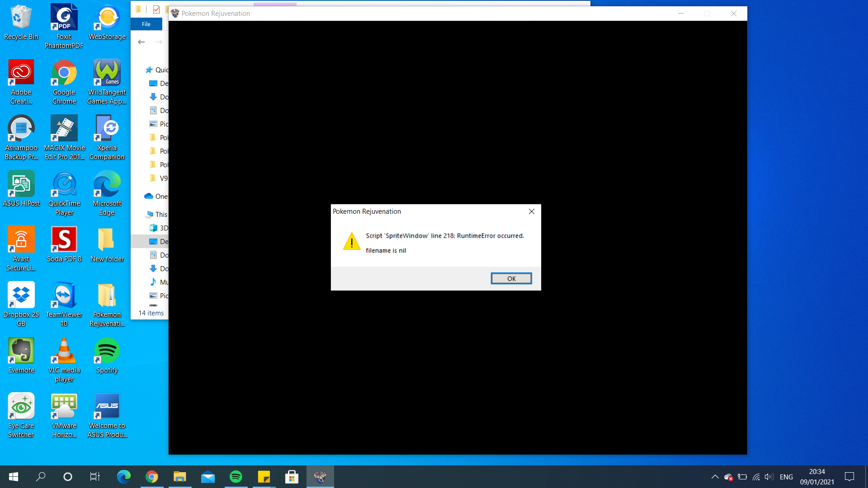Click OK in the RuntimeError dialog
The width and height of the screenshot is (868, 488).
click(x=511, y=278)
